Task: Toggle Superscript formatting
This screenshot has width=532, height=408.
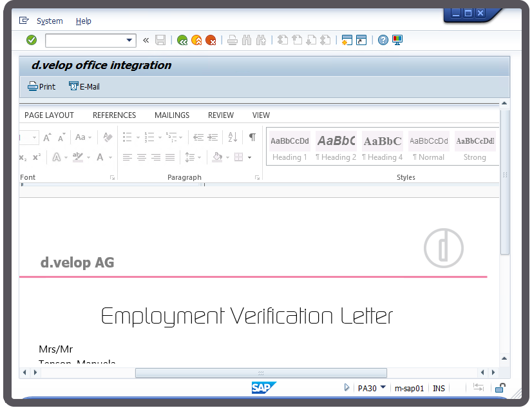Action: (x=37, y=157)
